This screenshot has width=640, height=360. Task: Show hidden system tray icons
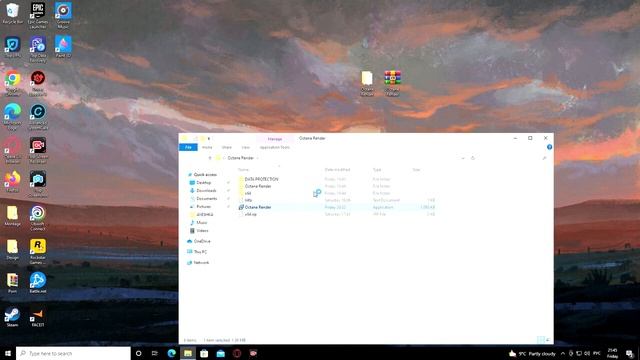point(563,353)
